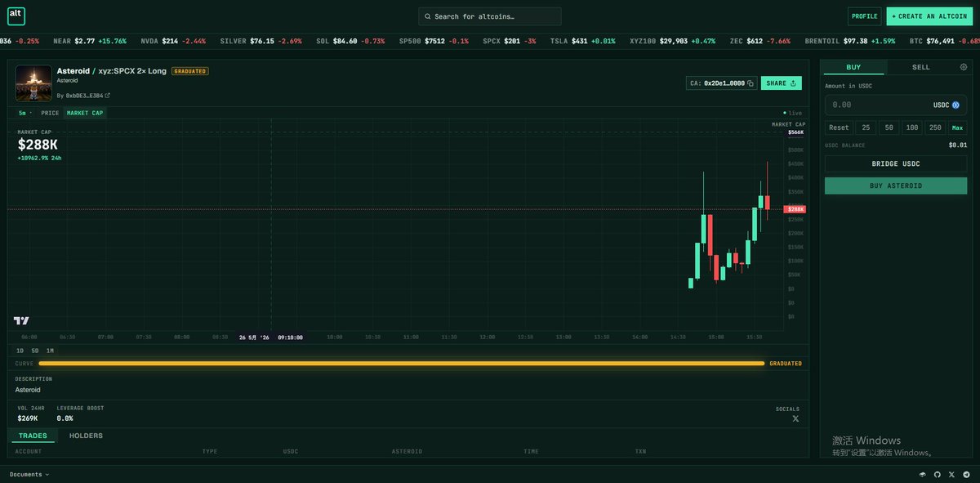
Task: Click SILVER $76.15 in the ticker
Action: [x=261, y=41]
